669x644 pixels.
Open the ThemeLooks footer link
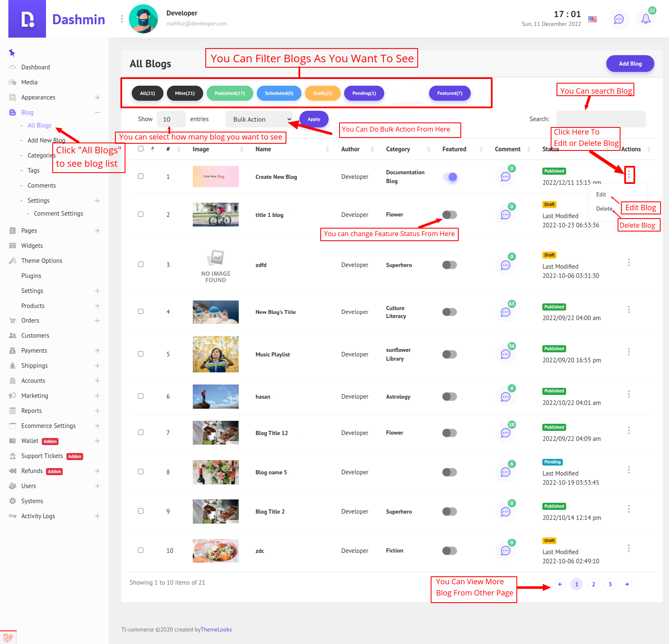point(216,629)
